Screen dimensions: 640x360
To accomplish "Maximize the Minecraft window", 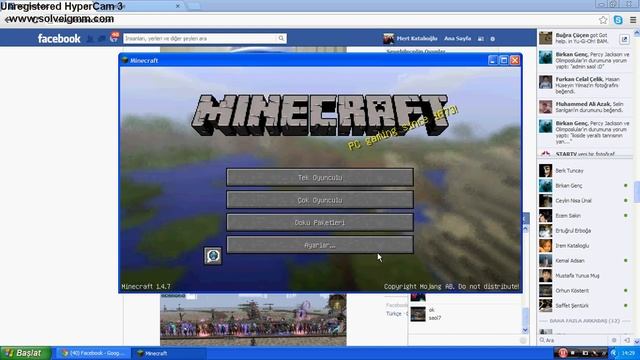I will (504, 60).
